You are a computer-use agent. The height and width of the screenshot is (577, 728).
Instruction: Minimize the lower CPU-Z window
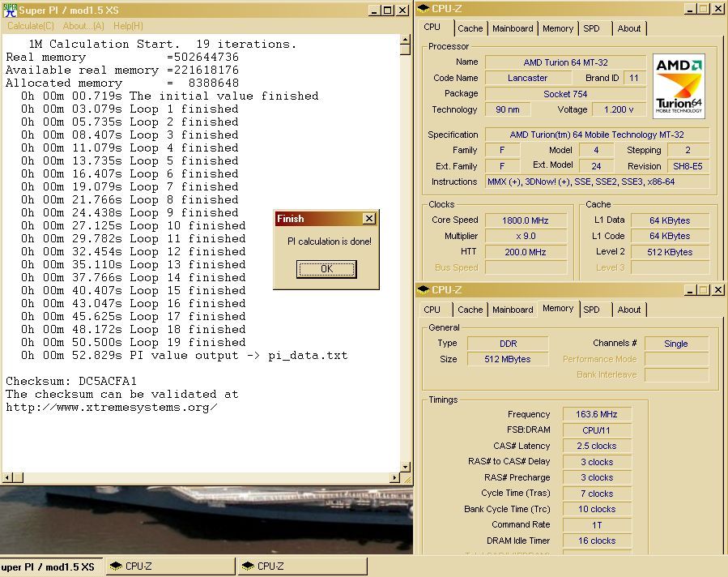point(690,290)
